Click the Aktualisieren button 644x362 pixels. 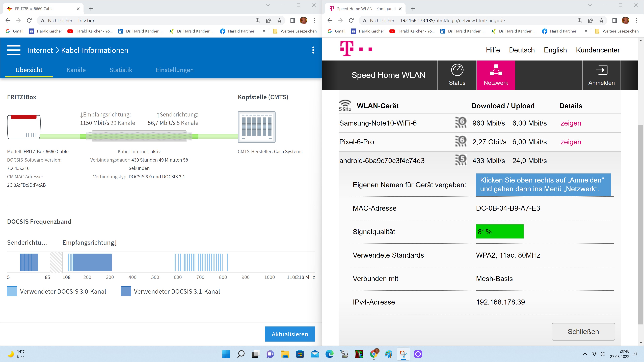point(290,334)
